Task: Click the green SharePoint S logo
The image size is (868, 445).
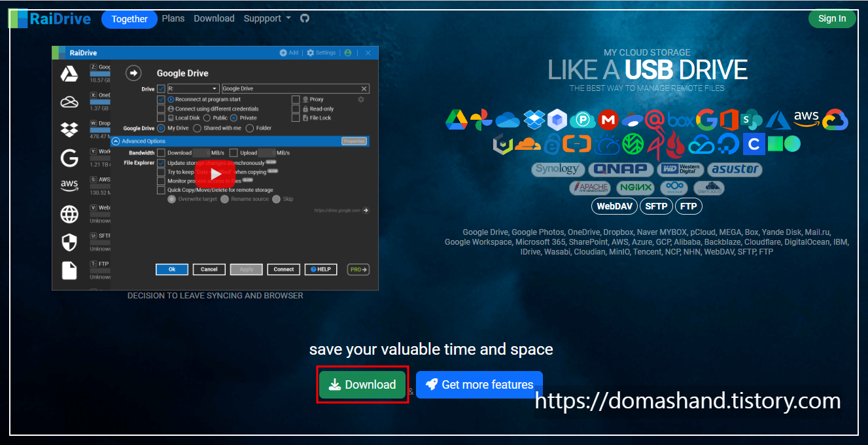Action: (x=751, y=120)
